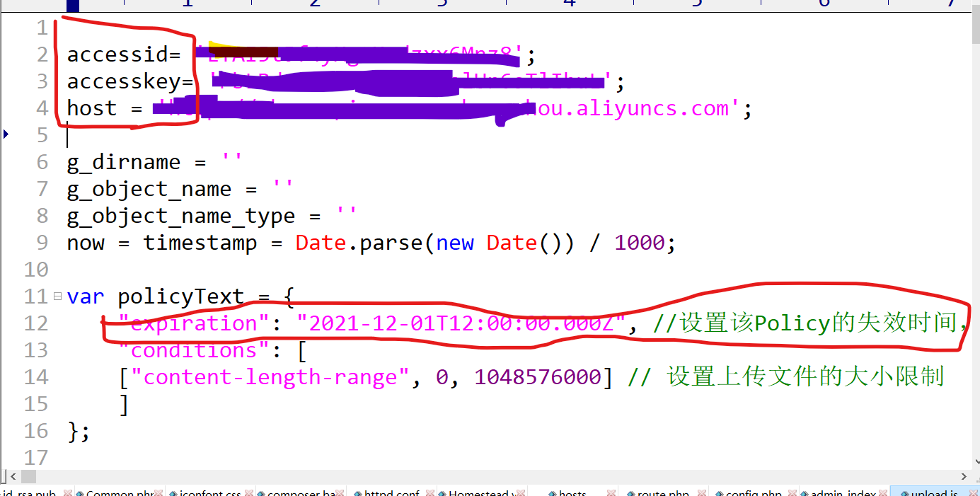Screen dimensions: 980x496
Task: Click the 'g_object_name' variable on line 7
Action: coord(149,189)
